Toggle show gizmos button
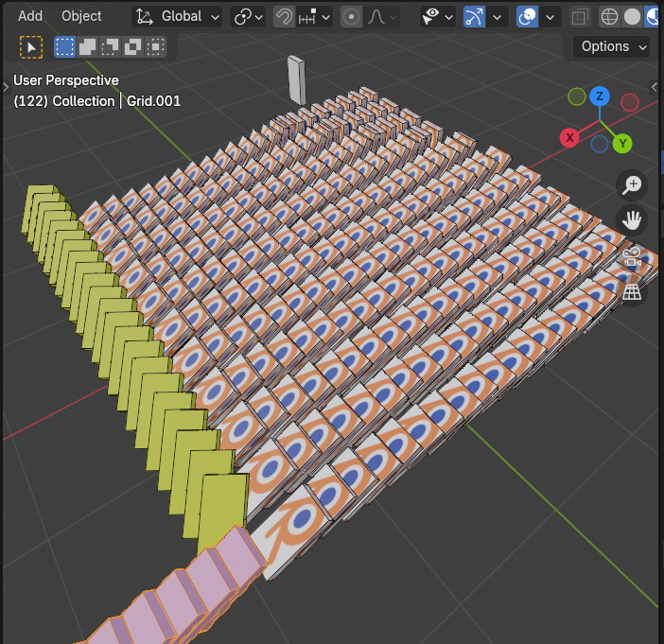The image size is (664, 644). pyautogui.click(x=474, y=17)
